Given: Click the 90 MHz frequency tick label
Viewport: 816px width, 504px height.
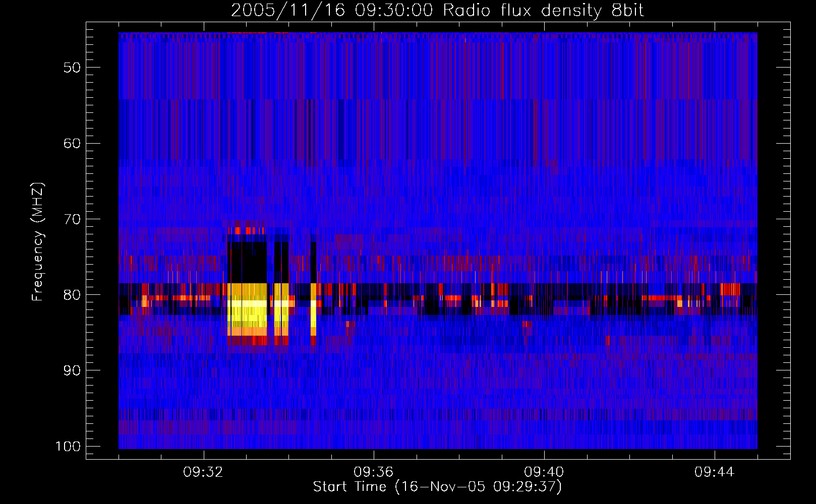Looking at the screenshot, I should 72,370.
